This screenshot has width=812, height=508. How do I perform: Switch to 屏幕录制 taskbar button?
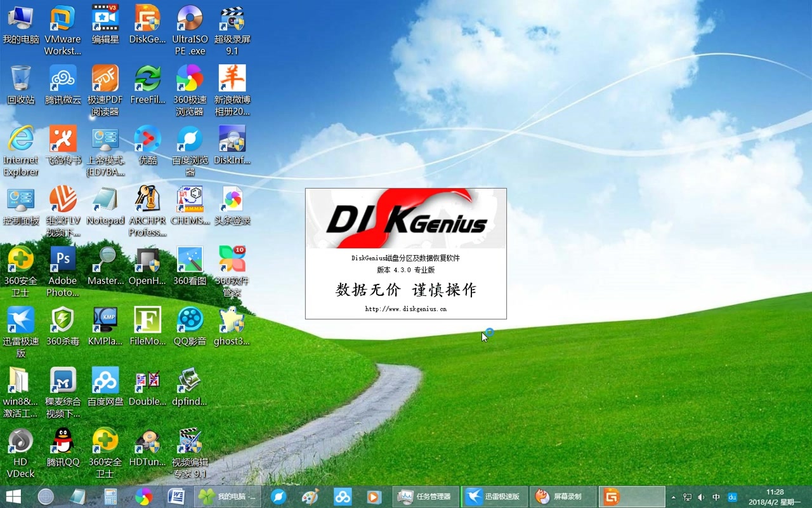(563, 497)
